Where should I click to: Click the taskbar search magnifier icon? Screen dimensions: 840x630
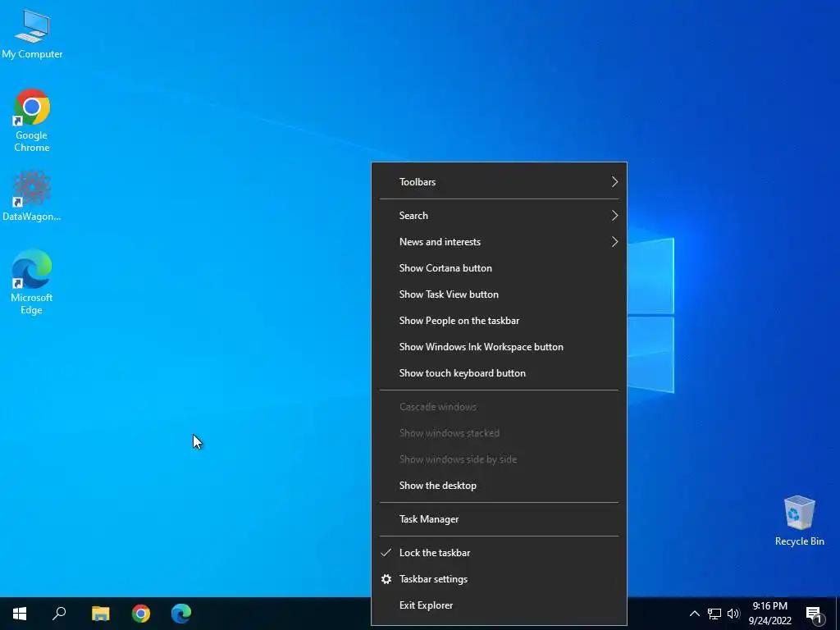59,614
